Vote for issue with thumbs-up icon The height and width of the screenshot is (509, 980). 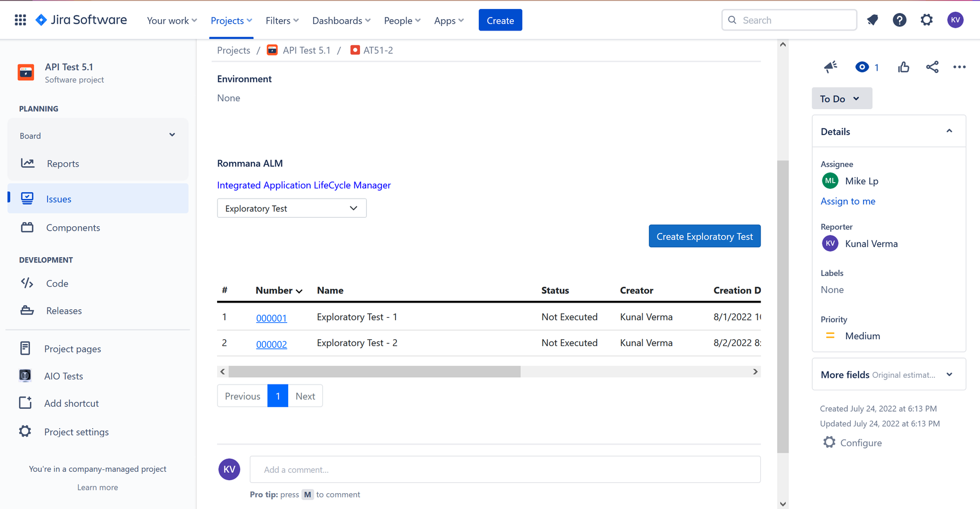click(x=904, y=67)
